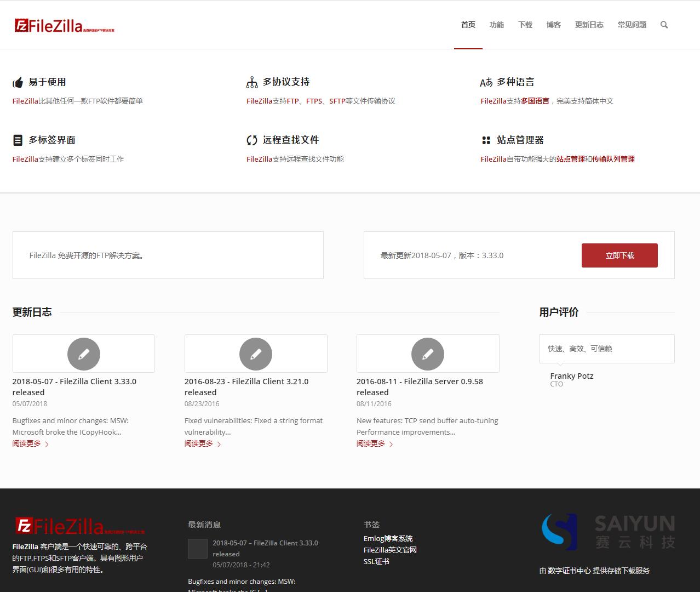The image size is (700, 592).
Task: Click the 站点管理器 heading
Action: 520,140
